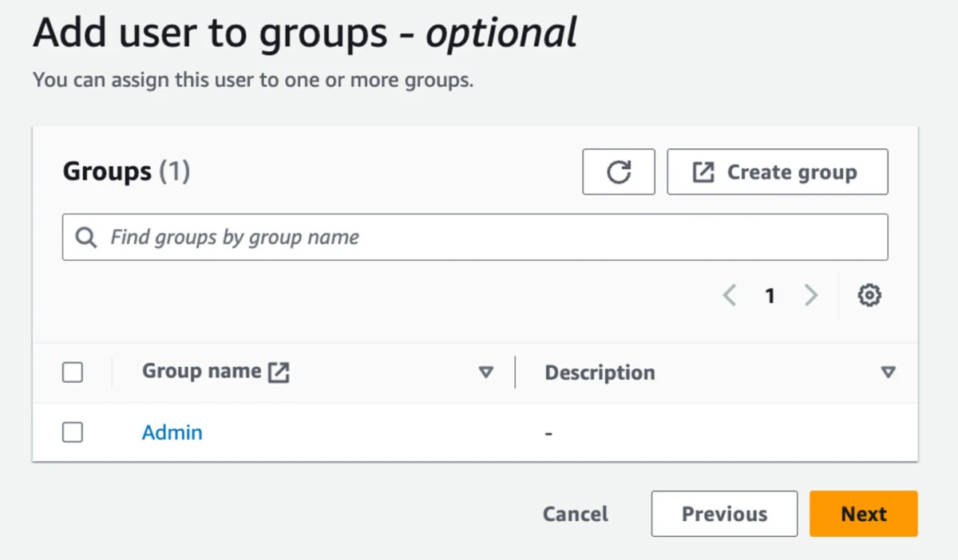Open the Description column filter arrow
Screen dimensions: 958x560
pos(889,372)
